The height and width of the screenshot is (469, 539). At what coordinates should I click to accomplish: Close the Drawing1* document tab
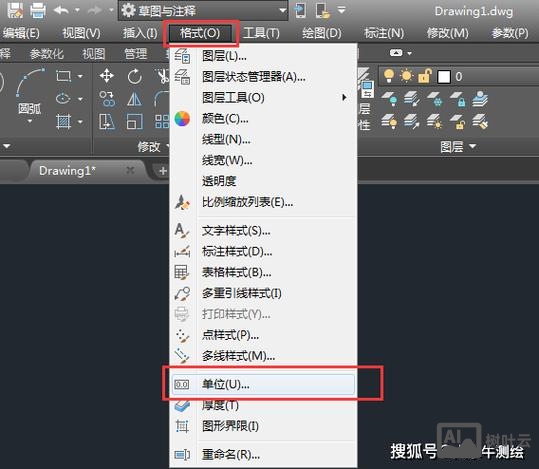(x=130, y=170)
